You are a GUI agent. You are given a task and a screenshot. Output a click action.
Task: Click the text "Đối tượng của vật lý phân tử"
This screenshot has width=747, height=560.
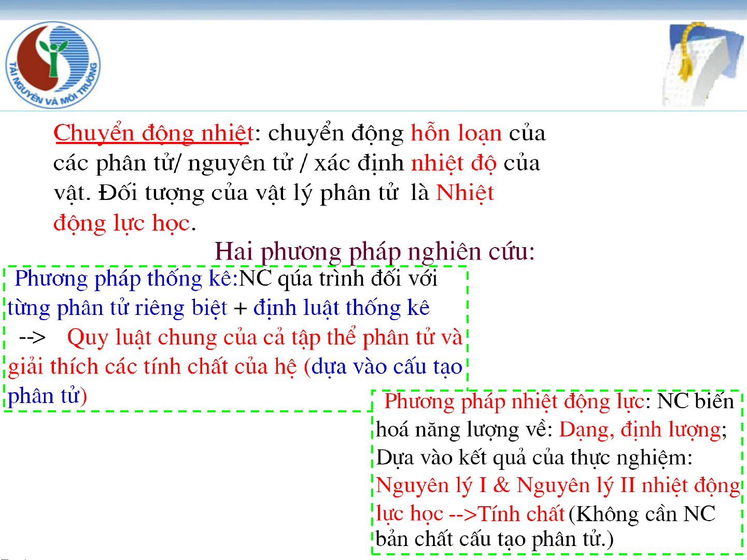tap(248, 193)
